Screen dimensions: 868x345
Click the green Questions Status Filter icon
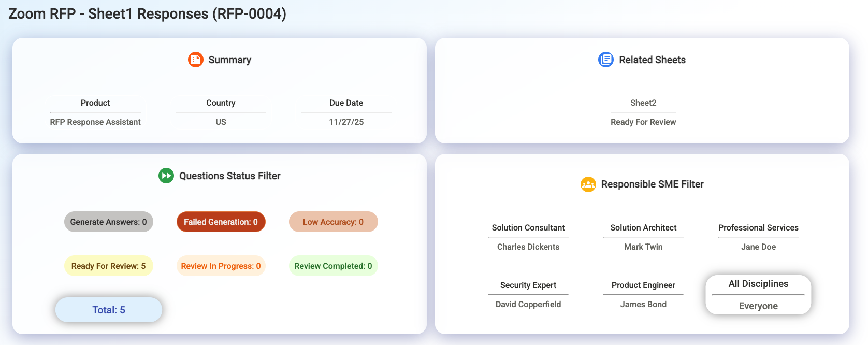tap(166, 176)
